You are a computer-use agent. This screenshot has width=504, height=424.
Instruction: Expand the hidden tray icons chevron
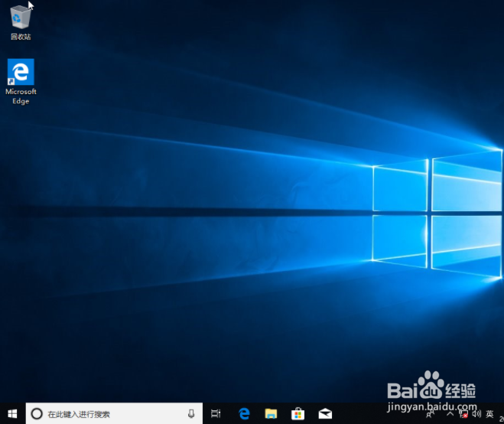tap(450, 414)
